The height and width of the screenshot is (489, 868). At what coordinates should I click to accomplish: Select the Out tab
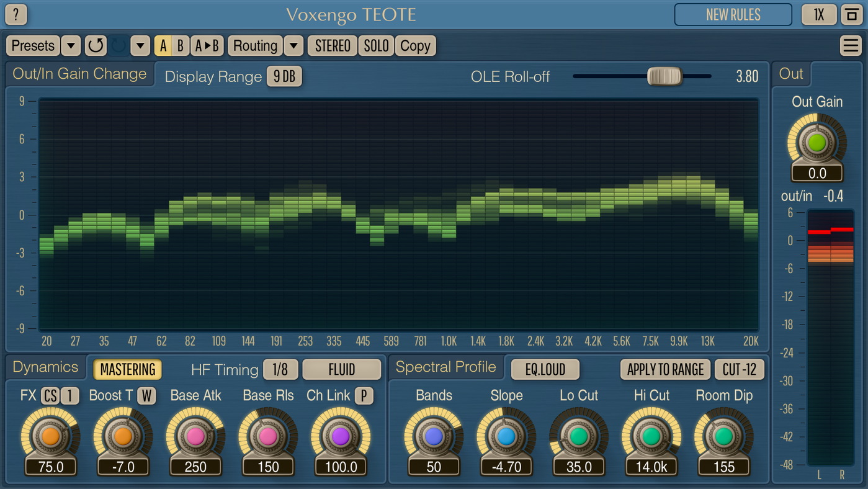791,74
